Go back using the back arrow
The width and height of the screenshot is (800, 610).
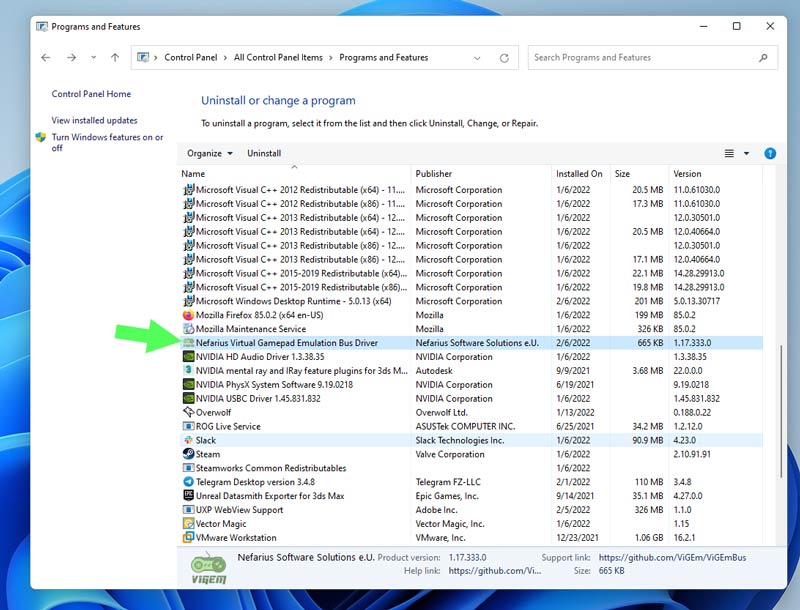(46, 58)
